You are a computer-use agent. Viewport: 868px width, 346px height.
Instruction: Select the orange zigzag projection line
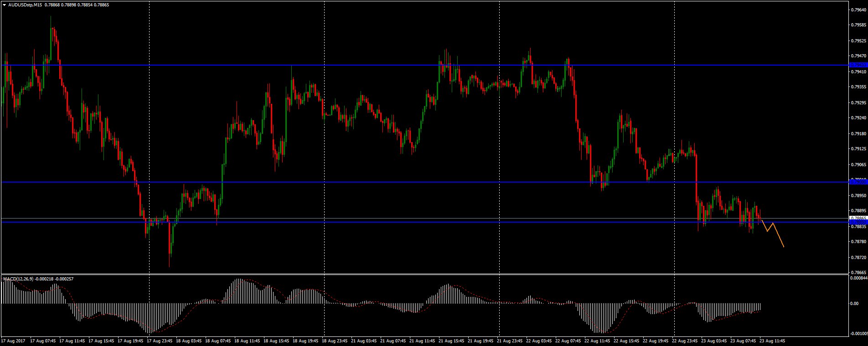pos(778,236)
